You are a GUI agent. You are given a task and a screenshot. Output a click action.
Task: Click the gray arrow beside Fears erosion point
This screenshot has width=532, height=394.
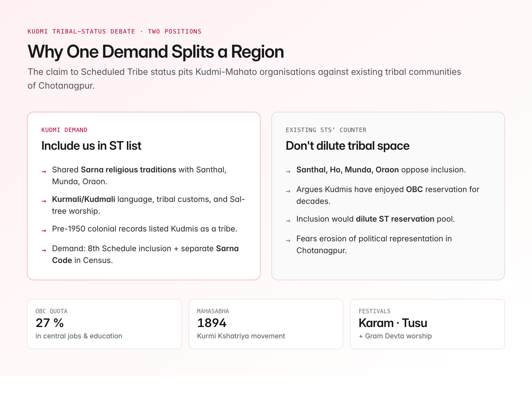pos(288,241)
